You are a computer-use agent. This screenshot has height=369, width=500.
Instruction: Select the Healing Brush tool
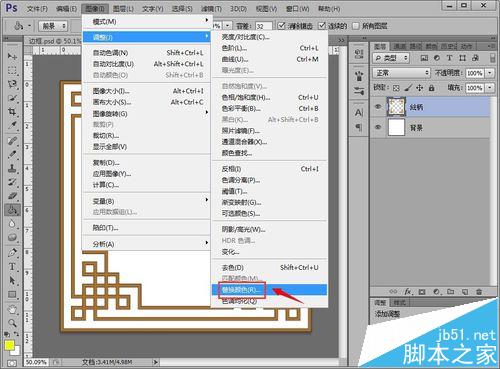pos(12,141)
